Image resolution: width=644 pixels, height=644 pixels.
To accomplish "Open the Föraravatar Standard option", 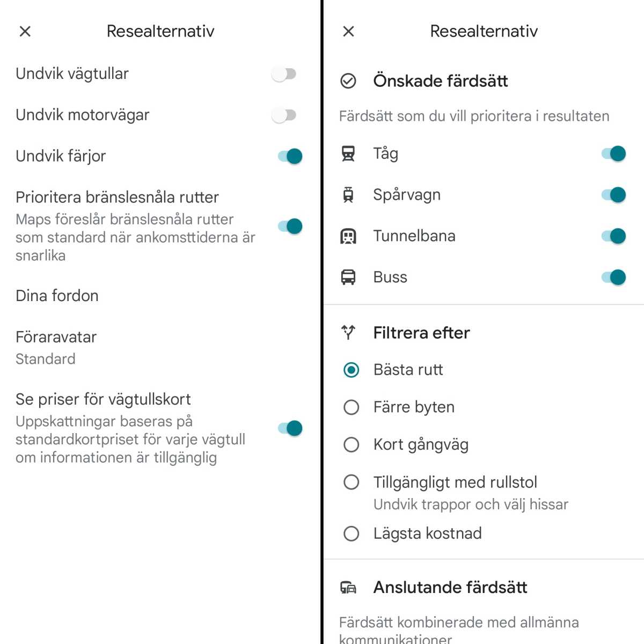I will [56, 346].
